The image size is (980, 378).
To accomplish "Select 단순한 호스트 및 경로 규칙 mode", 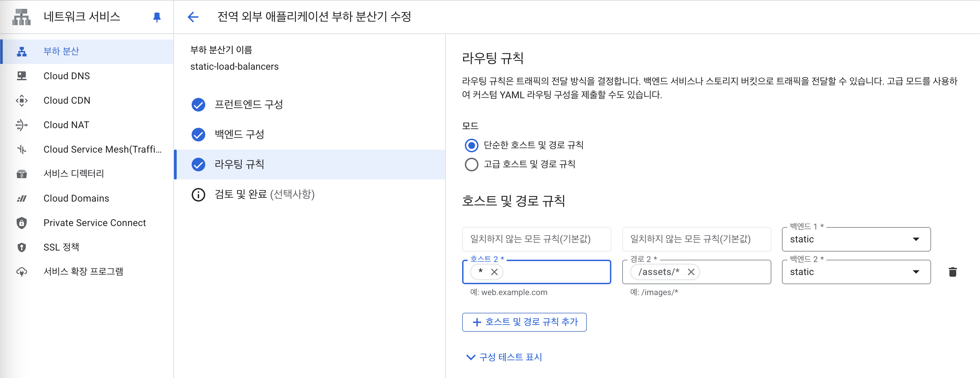I will [x=471, y=145].
